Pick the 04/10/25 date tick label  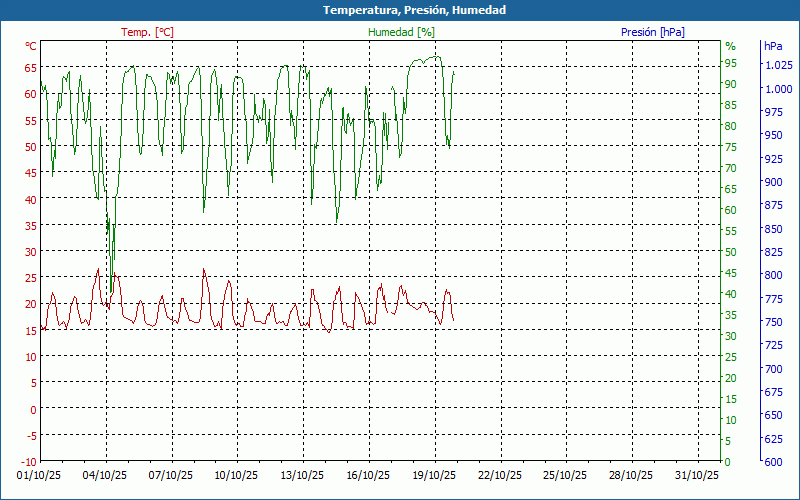[x=105, y=476]
